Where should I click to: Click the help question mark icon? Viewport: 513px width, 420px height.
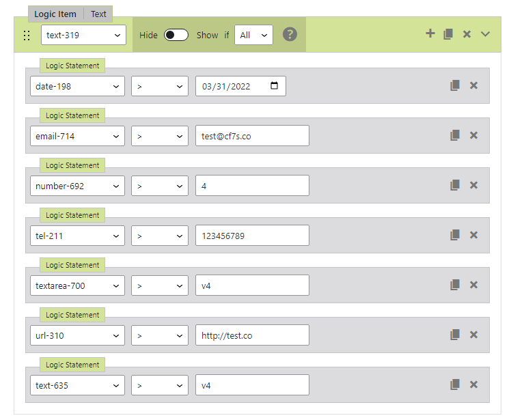pos(290,34)
